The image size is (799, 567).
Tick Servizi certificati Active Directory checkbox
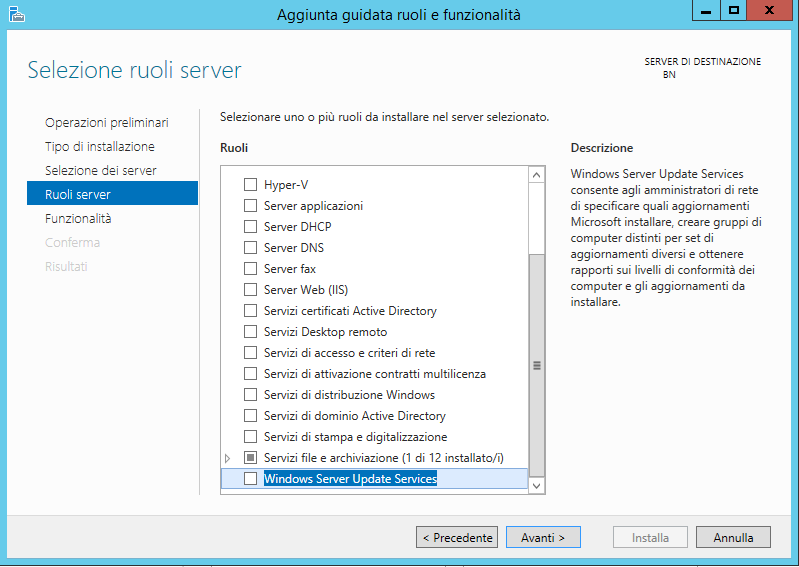point(250,310)
